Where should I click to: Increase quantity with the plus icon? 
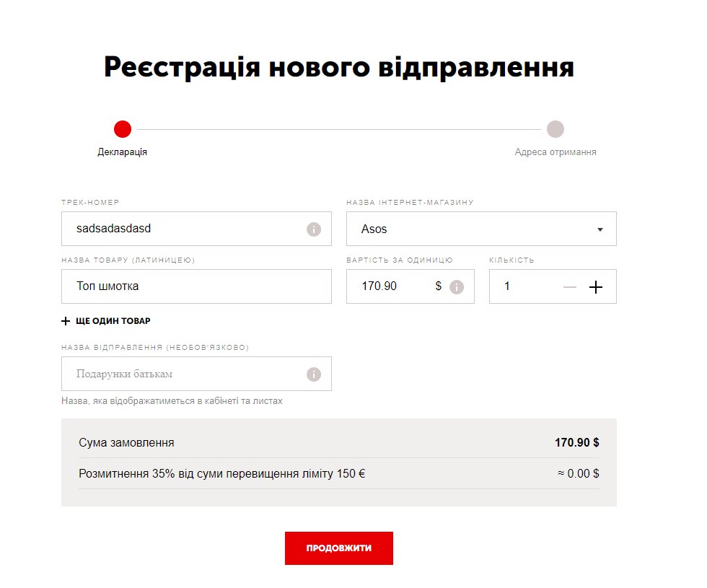[595, 287]
